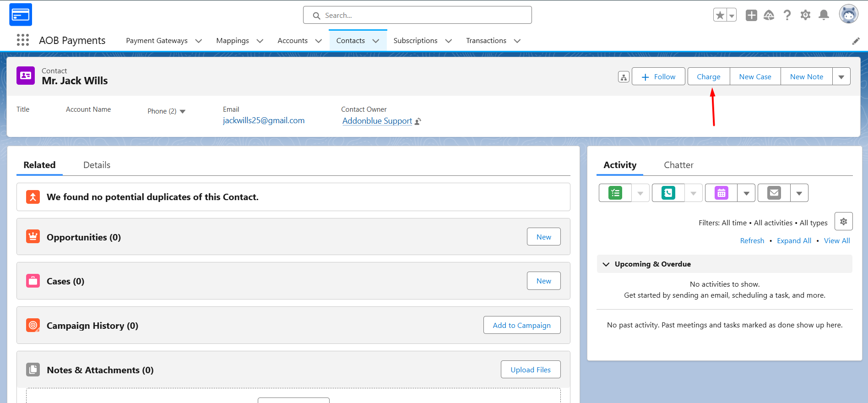The width and height of the screenshot is (868, 403).
Task: Open the event options dropdown arrow
Action: (x=746, y=193)
